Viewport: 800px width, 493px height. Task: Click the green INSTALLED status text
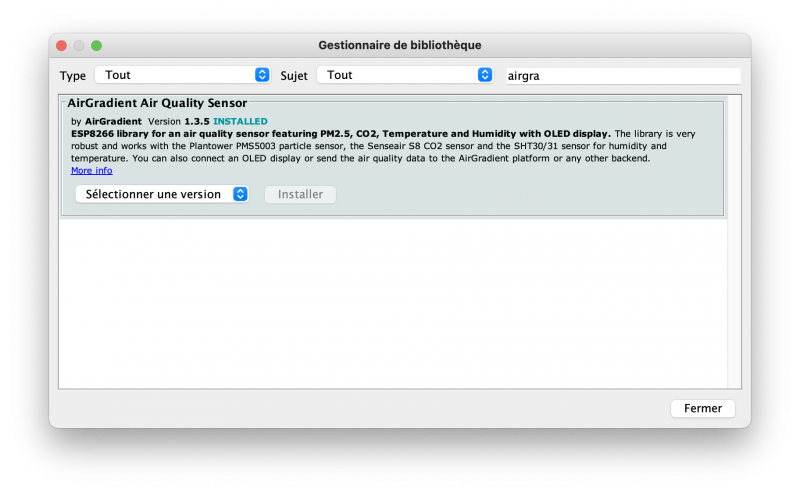tap(240, 121)
